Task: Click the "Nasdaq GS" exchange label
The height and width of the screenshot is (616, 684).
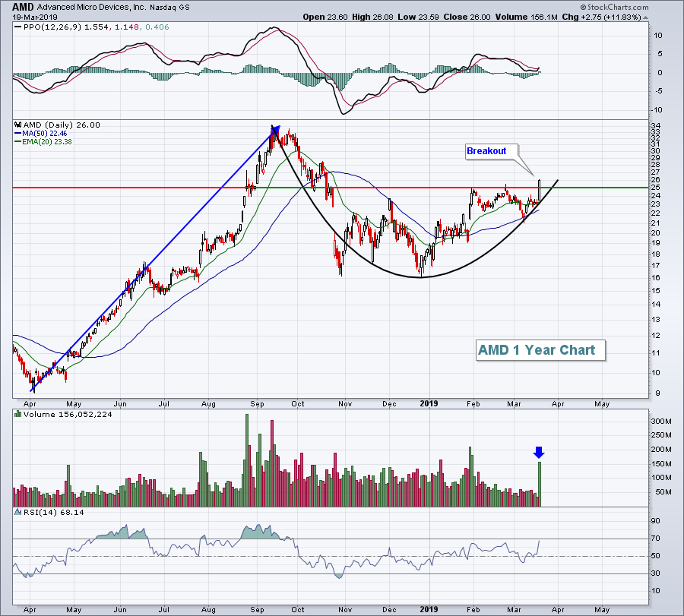Action: coord(169,7)
